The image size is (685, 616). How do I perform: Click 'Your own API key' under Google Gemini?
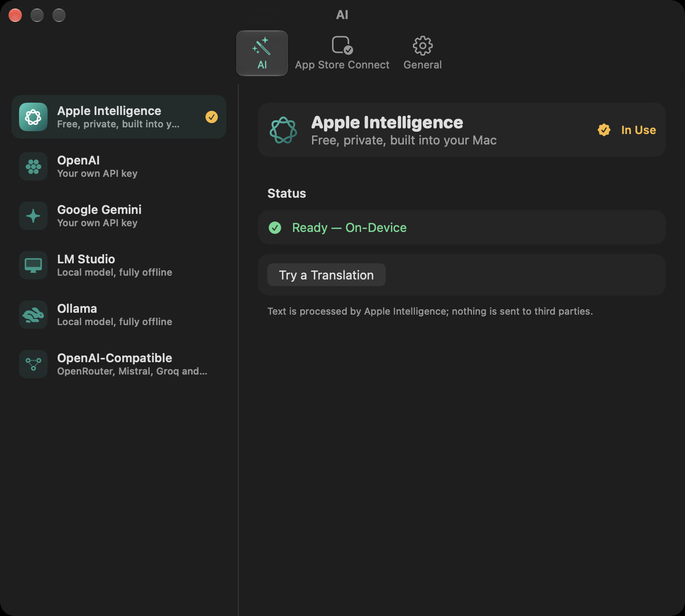pyautogui.click(x=97, y=223)
